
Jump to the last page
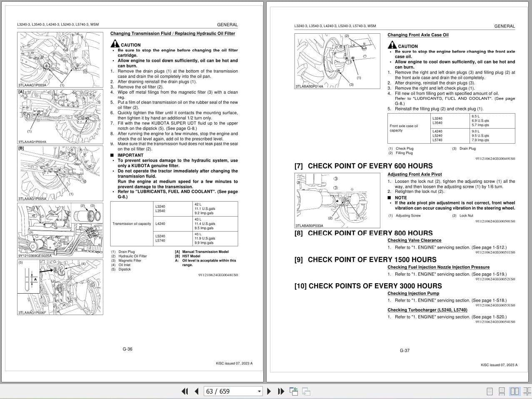point(281,392)
